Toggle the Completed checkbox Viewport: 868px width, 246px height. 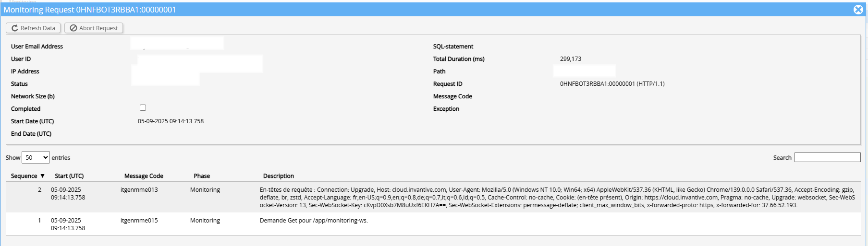(x=143, y=108)
